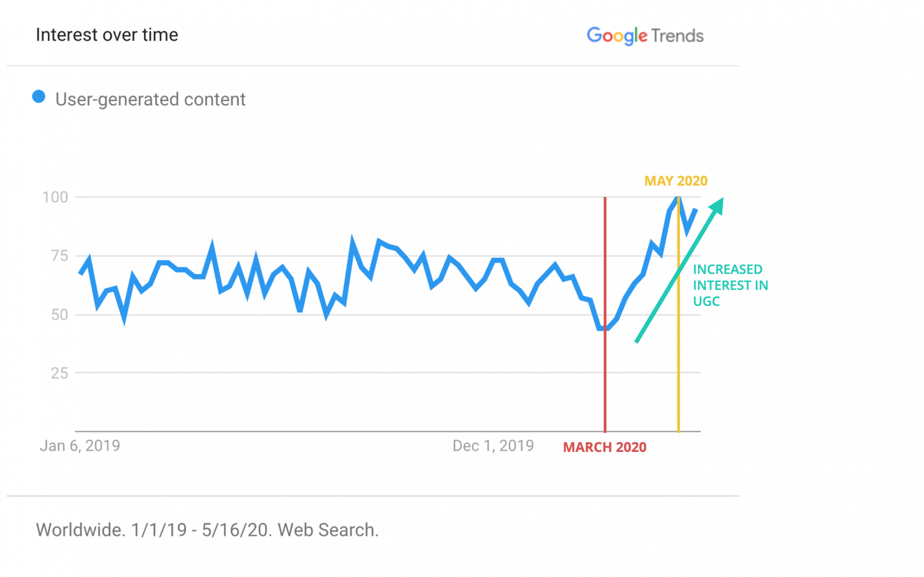This screenshot has width=924, height=577.
Task: Click the INCREASED INTEREST IN UGC annotation
Action: [x=731, y=285]
